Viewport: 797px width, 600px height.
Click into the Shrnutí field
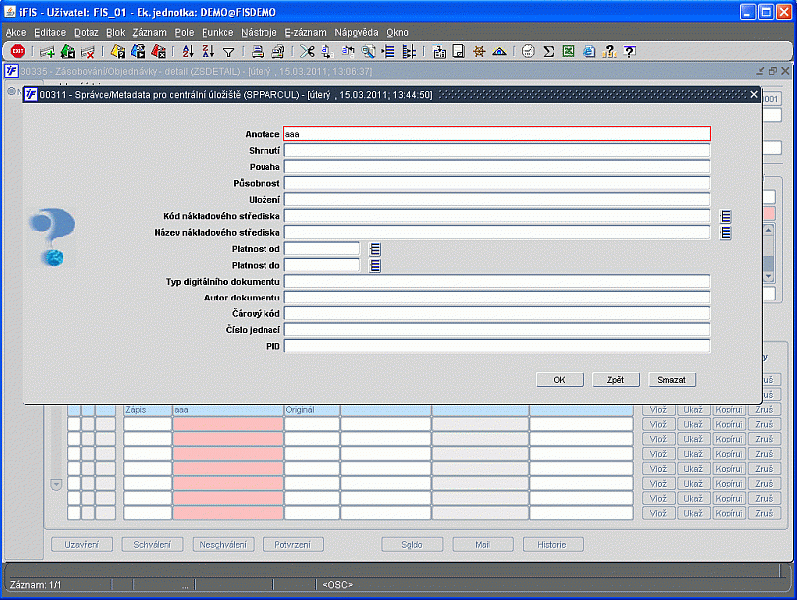pyautogui.click(x=497, y=151)
